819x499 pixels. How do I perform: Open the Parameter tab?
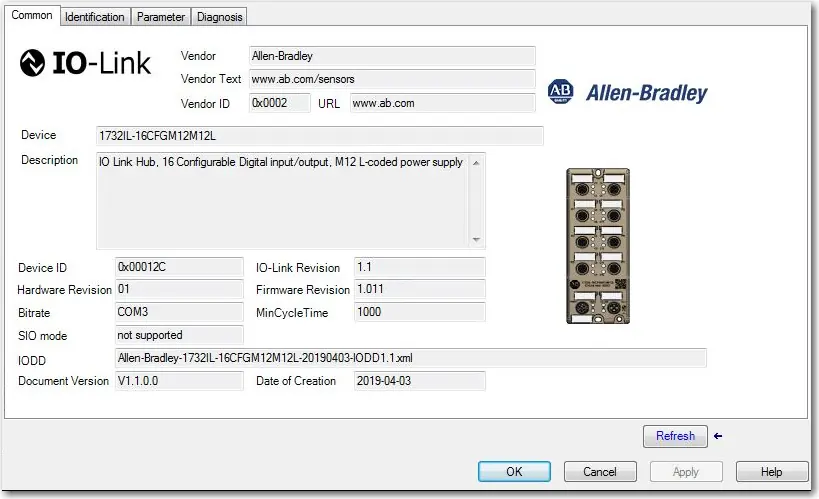tap(161, 17)
